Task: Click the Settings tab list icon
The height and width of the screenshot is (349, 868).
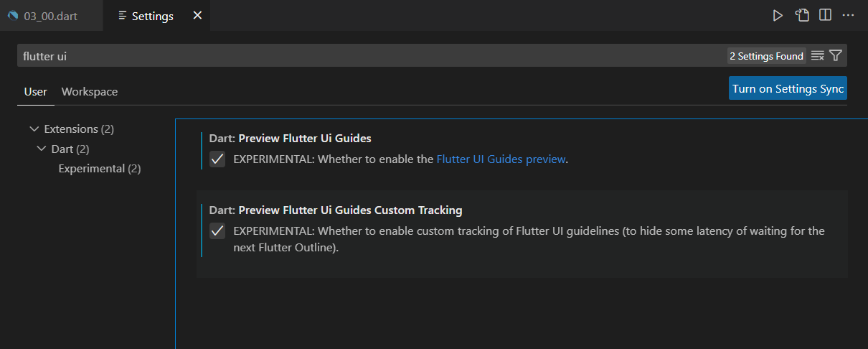Action: pyautogui.click(x=123, y=16)
